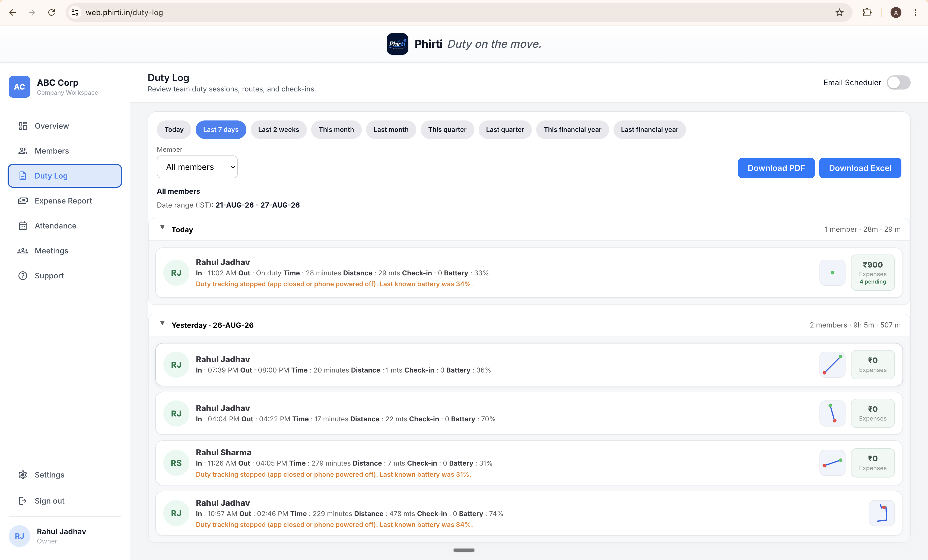
Task: Open the All members dropdown
Action: 197,167
